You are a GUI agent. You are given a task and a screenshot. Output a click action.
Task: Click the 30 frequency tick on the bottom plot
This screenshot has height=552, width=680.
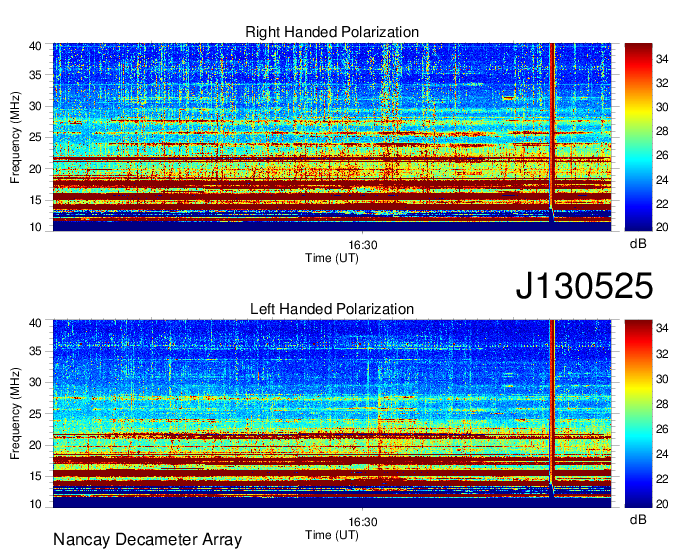36,382
